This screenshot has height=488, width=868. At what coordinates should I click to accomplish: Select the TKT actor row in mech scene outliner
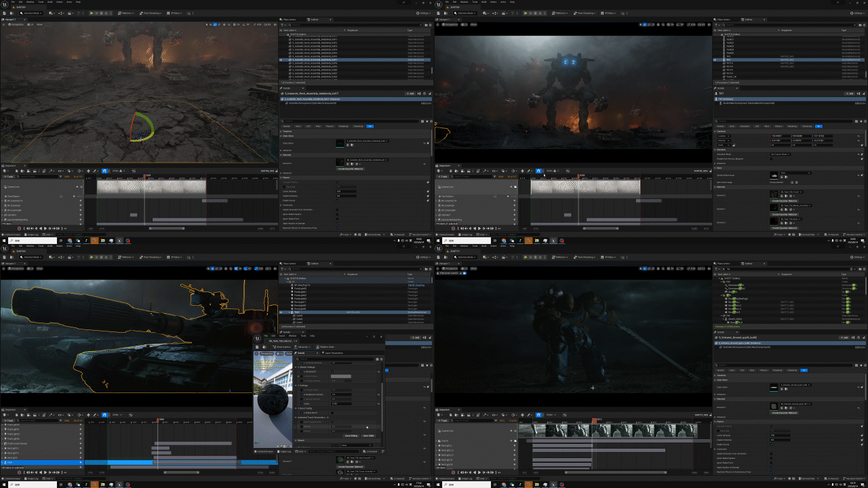tap(730, 60)
